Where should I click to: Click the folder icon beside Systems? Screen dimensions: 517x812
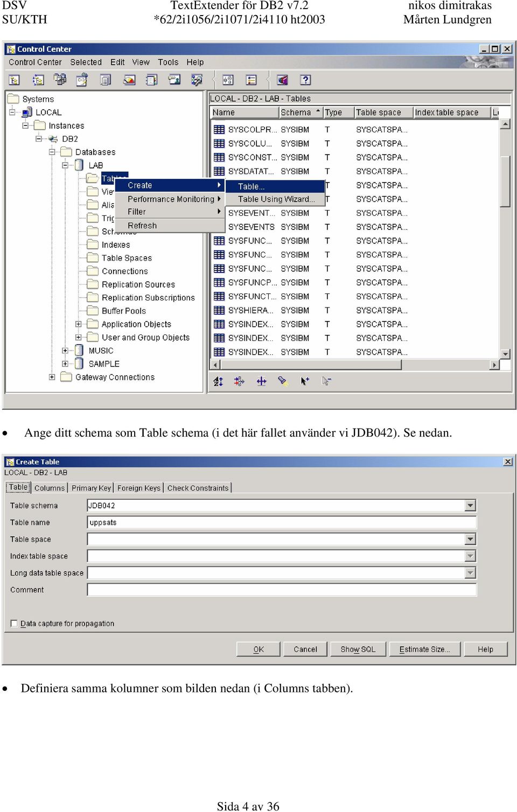pyautogui.click(x=13, y=99)
